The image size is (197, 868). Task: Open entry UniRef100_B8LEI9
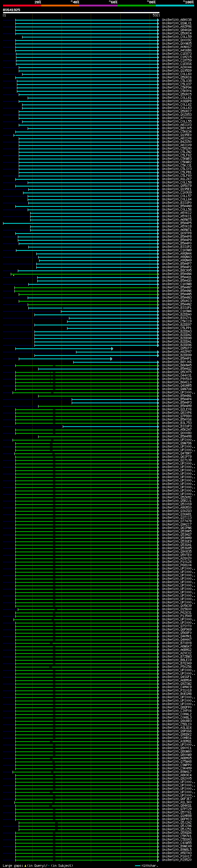point(177,660)
